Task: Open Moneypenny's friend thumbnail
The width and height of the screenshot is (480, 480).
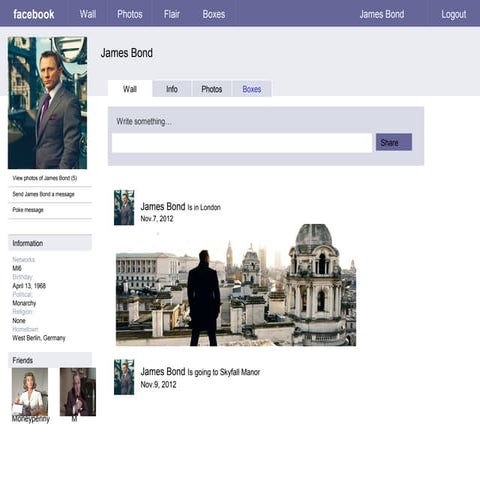Action: (30, 392)
